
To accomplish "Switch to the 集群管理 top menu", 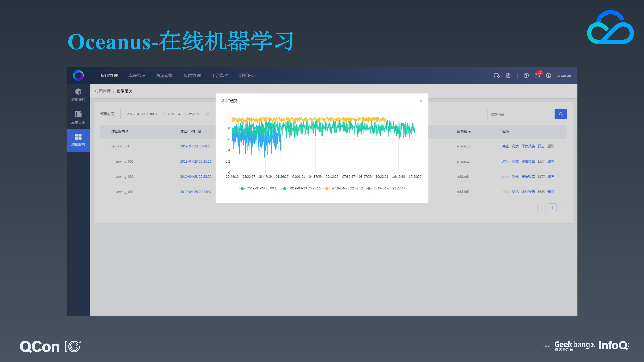I will 192,75.
